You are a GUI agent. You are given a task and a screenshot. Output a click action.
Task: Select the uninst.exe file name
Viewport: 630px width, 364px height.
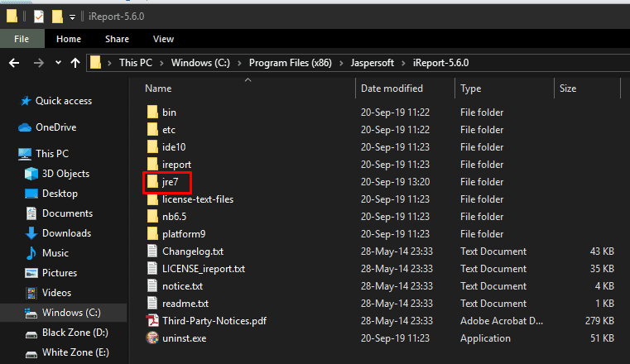[x=184, y=338]
